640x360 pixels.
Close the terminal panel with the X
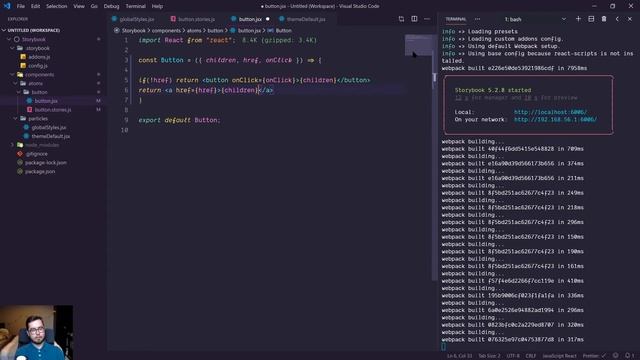tap(630, 19)
